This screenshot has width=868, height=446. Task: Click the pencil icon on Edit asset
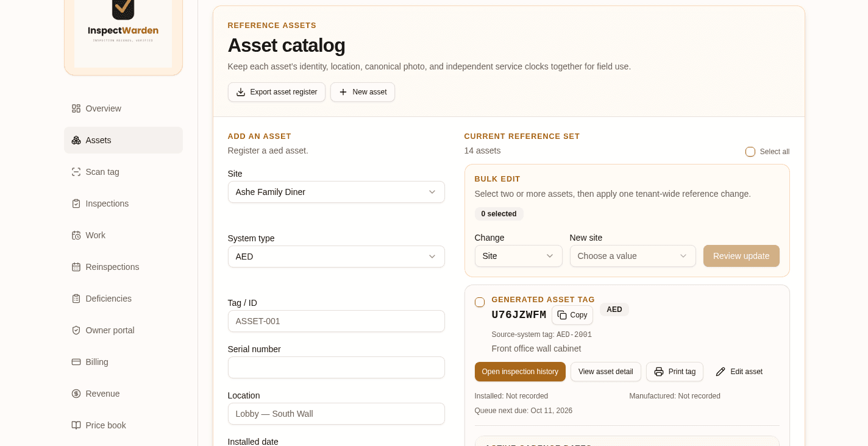(x=720, y=372)
